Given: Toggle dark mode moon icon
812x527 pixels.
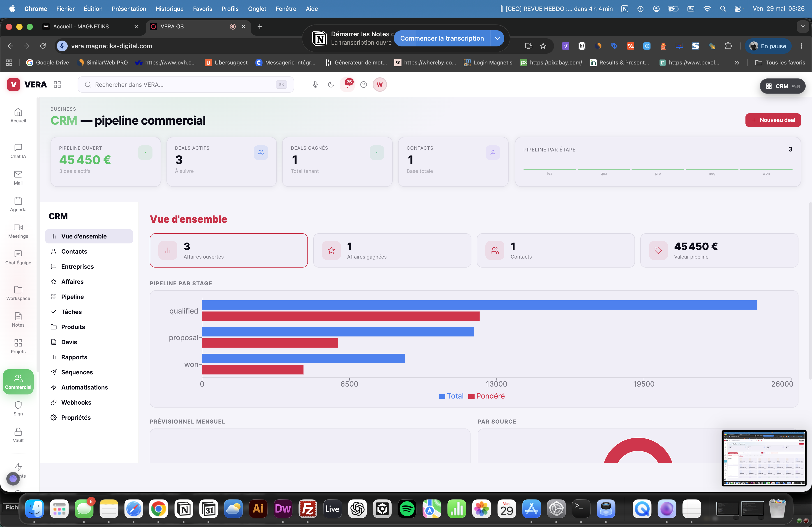Looking at the screenshot, I should pos(331,85).
